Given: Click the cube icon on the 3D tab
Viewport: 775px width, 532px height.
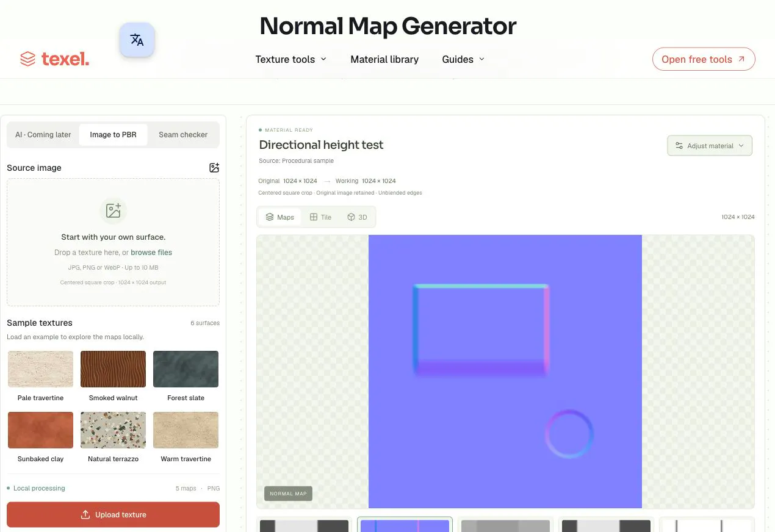Looking at the screenshot, I should [x=351, y=217].
